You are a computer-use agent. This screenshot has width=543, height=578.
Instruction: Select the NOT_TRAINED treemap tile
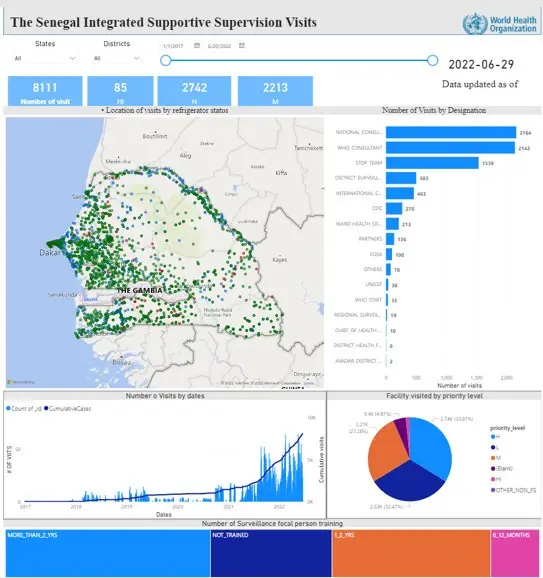pyautogui.click(x=271, y=553)
